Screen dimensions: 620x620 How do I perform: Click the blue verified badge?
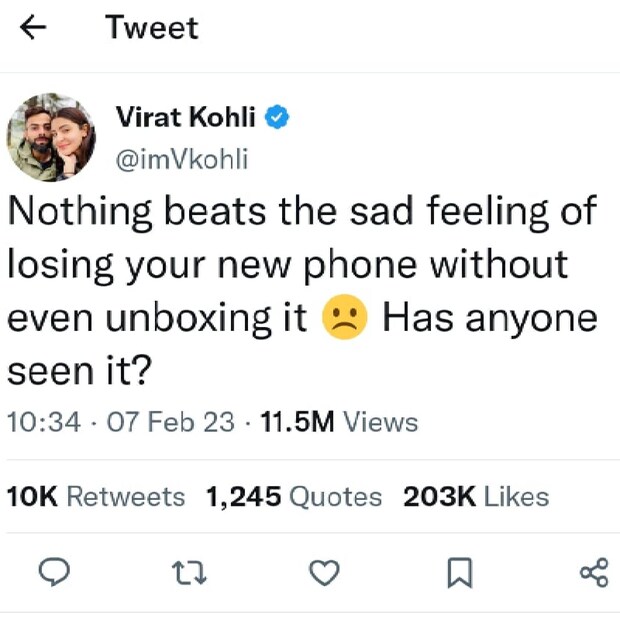tap(277, 117)
